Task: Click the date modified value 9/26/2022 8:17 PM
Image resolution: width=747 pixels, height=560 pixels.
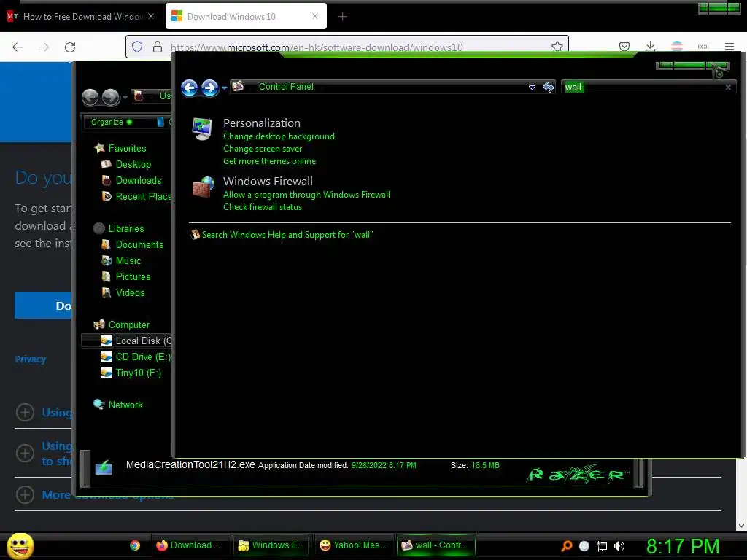Action: tap(384, 465)
